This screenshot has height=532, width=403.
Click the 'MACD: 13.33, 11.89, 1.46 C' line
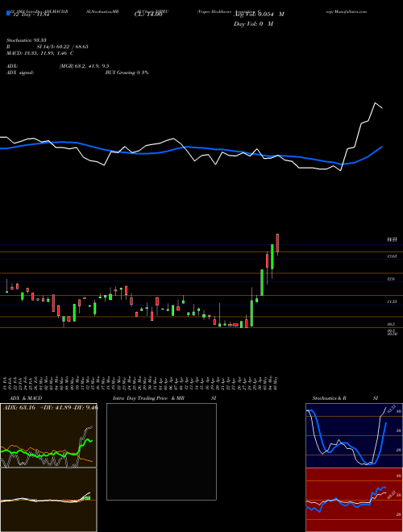tap(40, 53)
